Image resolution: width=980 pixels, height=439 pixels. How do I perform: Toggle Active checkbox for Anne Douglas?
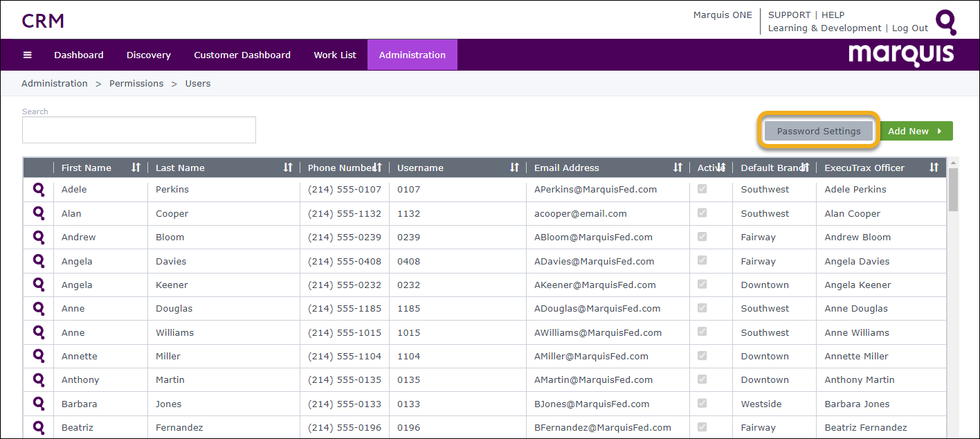point(702,308)
